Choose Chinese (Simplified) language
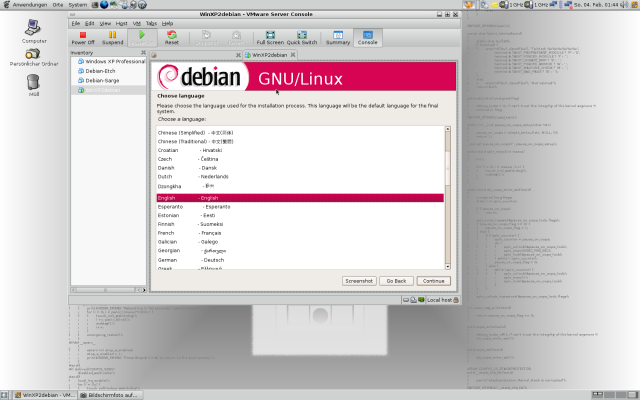640x400 pixels. pyautogui.click(x=300, y=133)
